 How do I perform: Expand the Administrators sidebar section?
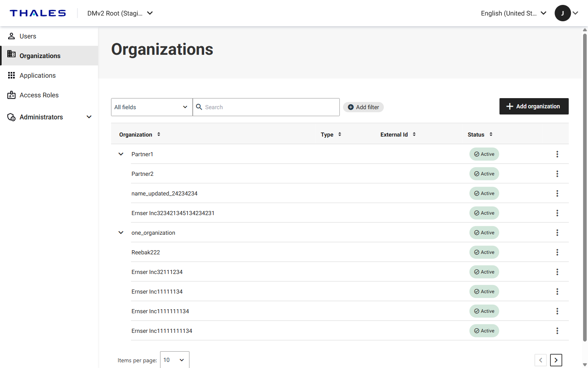[49, 117]
